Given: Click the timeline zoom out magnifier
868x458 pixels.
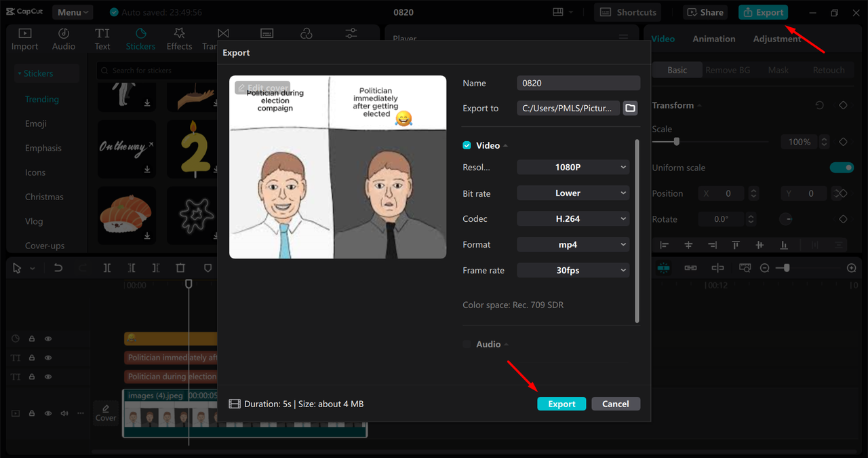Looking at the screenshot, I should click(765, 268).
